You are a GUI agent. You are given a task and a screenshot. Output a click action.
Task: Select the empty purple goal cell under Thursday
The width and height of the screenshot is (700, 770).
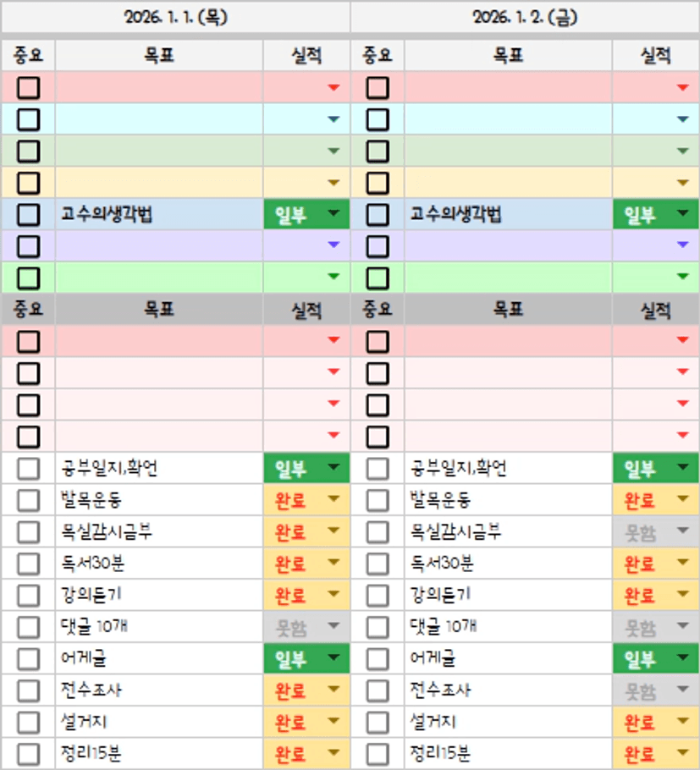(158, 245)
